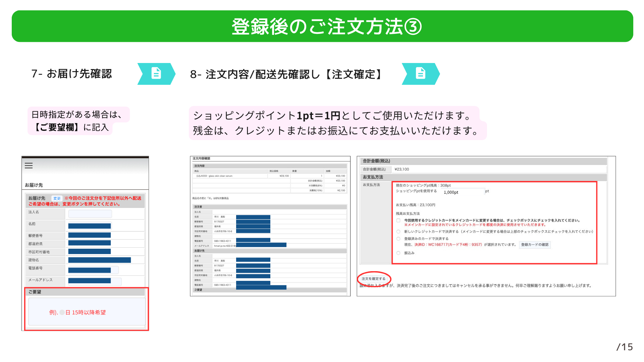Select the 振込み radio option
The image size is (644, 362).
pyautogui.click(x=398, y=253)
